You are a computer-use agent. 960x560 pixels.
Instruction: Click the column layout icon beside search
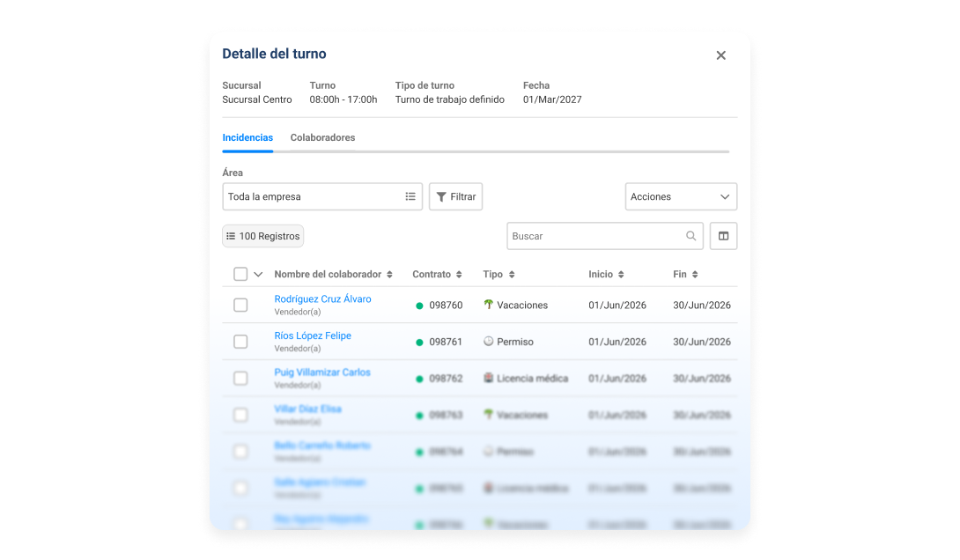723,236
